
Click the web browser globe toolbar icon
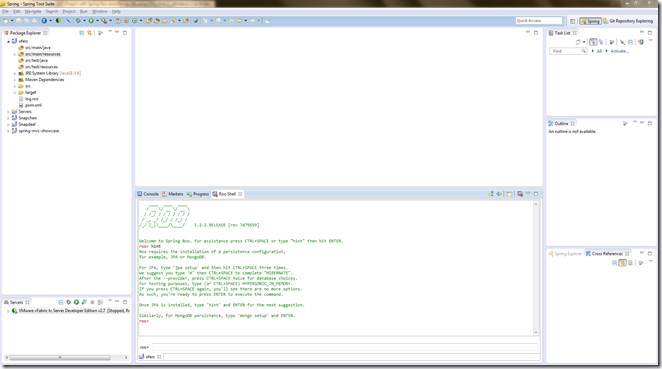(x=195, y=21)
